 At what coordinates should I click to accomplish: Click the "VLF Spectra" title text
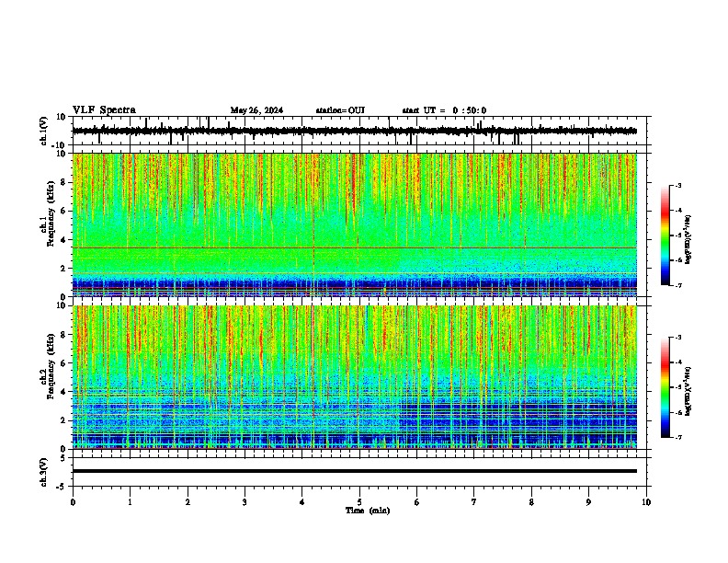click(x=104, y=109)
